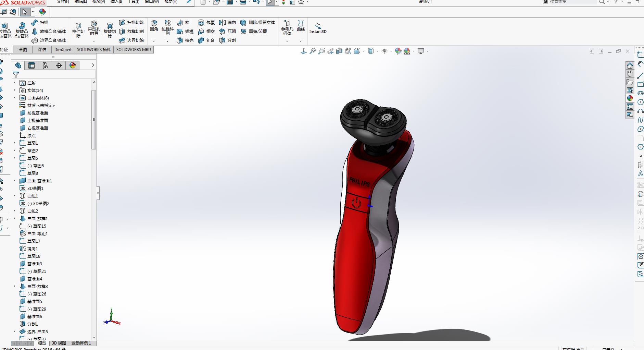Viewport: 644px width, 350px height.
Task: Open the DimXpert ribbon tab
Action: point(63,50)
